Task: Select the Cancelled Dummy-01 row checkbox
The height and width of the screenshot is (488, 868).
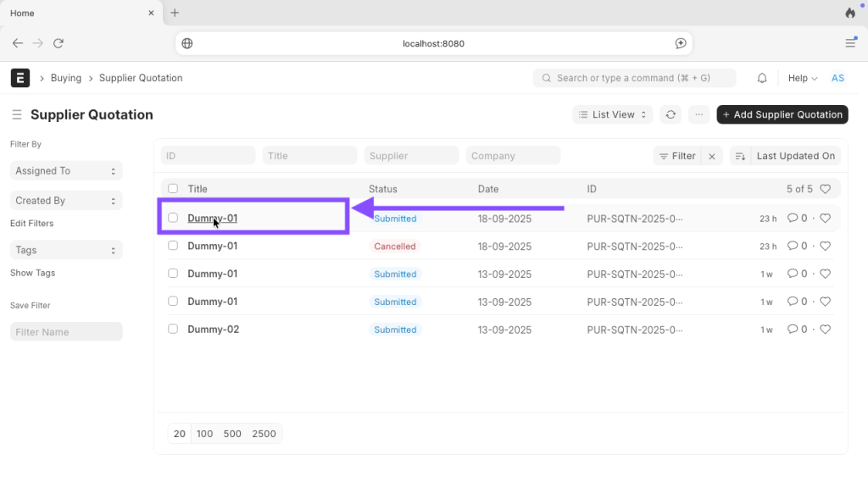Action: 173,246
